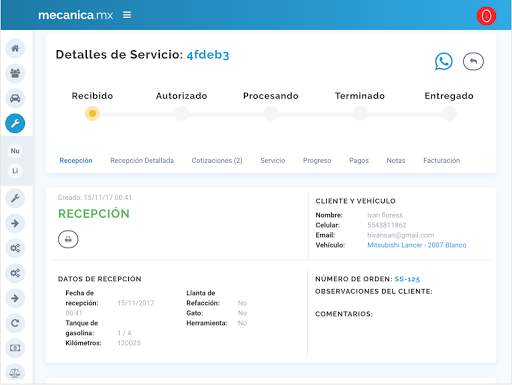
Task: Click the CLIENTE Y VEHÍCULO heading
Action: 355,201
